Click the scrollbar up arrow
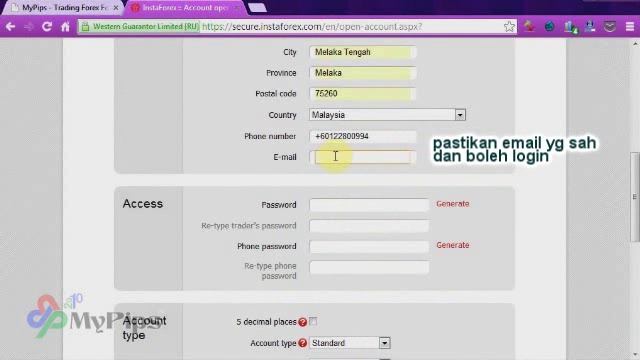Viewport: 640px width, 360px height. [x=635, y=43]
